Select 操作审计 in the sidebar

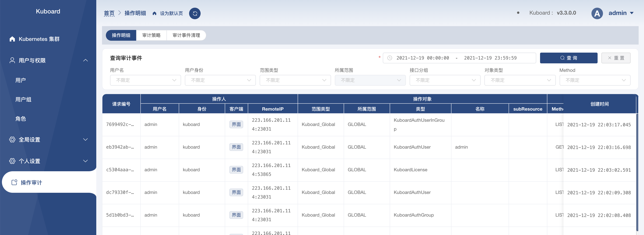coord(49,182)
